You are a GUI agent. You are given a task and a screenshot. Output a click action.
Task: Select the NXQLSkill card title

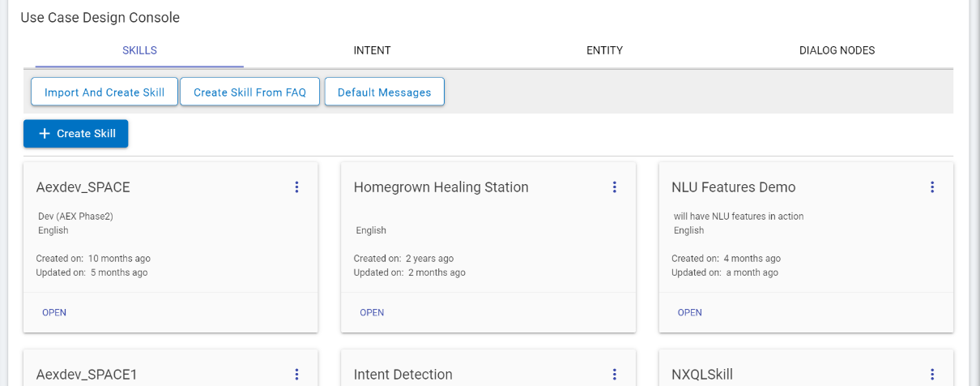[702, 375]
